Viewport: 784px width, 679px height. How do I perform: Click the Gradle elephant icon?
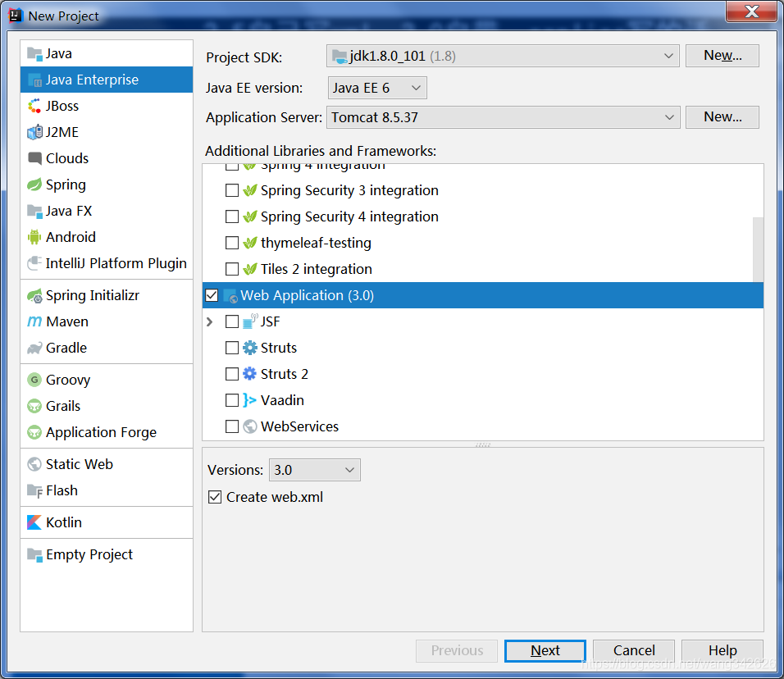click(x=34, y=348)
